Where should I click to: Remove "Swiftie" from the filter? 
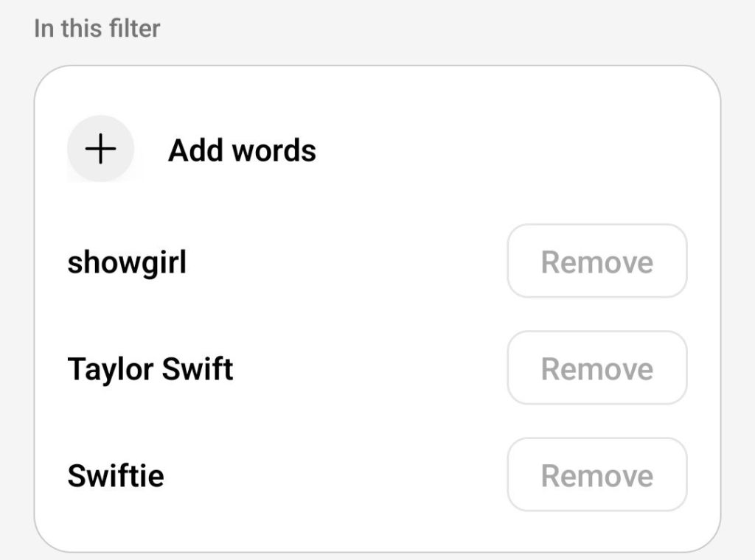[596, 475]
